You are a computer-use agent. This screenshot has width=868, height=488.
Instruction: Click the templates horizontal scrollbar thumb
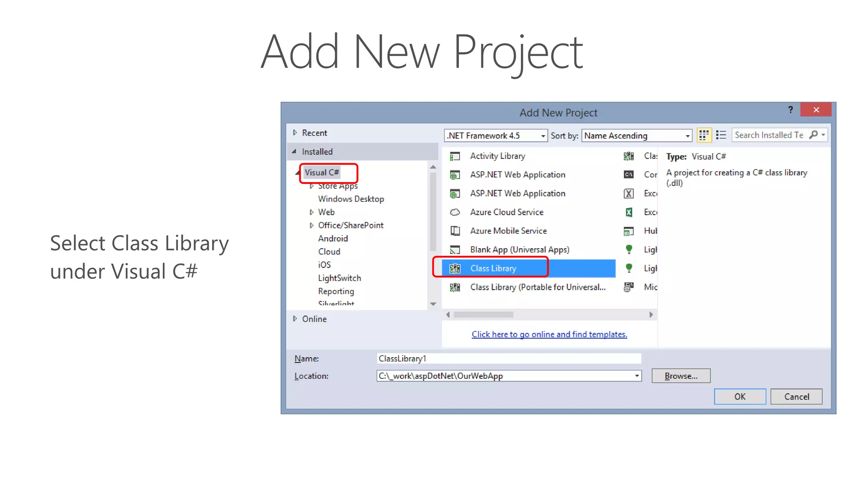[x=483, y=315]
